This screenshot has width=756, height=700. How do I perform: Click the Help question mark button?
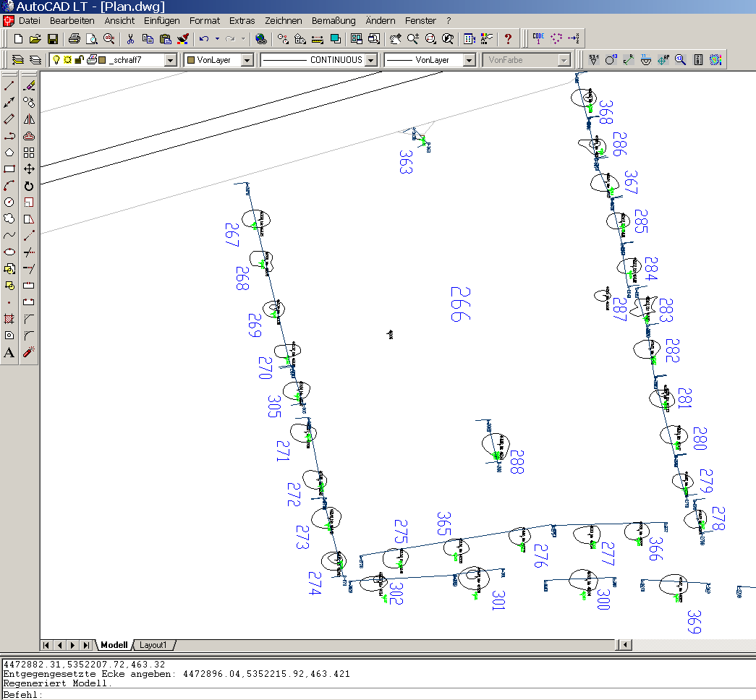click(x=508, y=38)
